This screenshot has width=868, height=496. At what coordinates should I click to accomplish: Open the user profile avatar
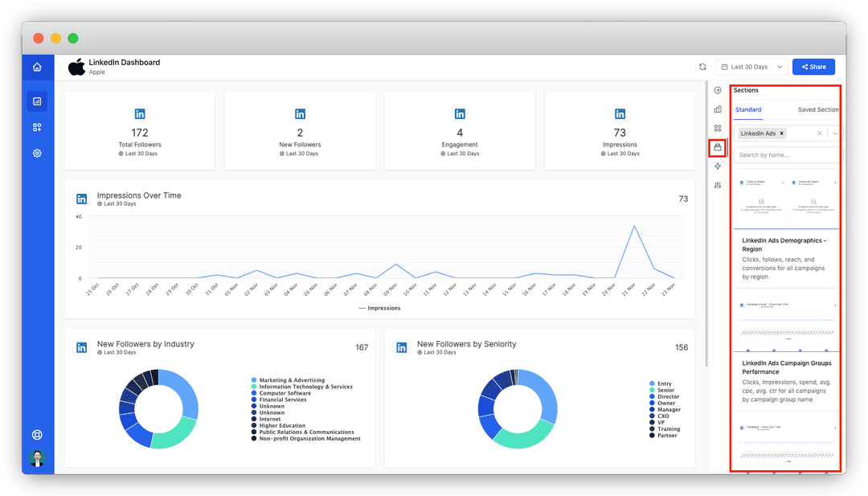coord(37,457)
